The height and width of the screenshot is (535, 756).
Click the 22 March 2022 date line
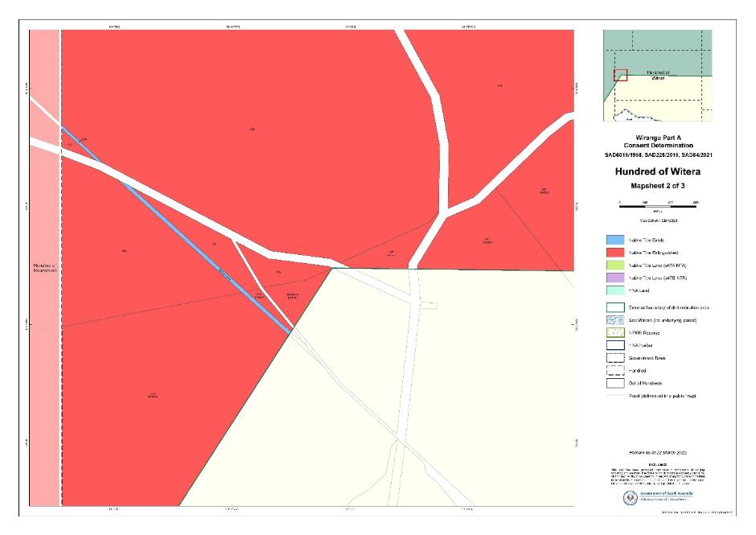click(x=658, y=453)
